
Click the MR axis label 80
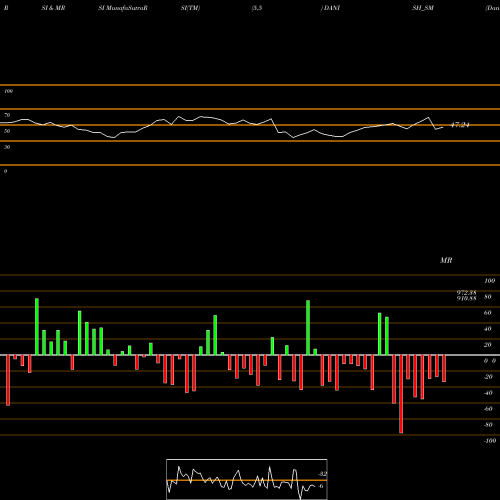(x=488, y=297)
